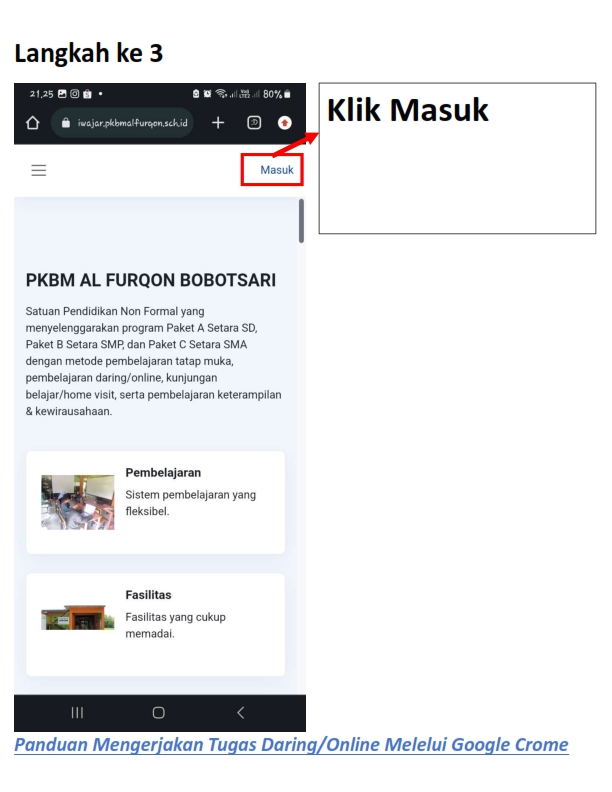
Task: Click the Masuk login link
Action: (x=277, y=170)
